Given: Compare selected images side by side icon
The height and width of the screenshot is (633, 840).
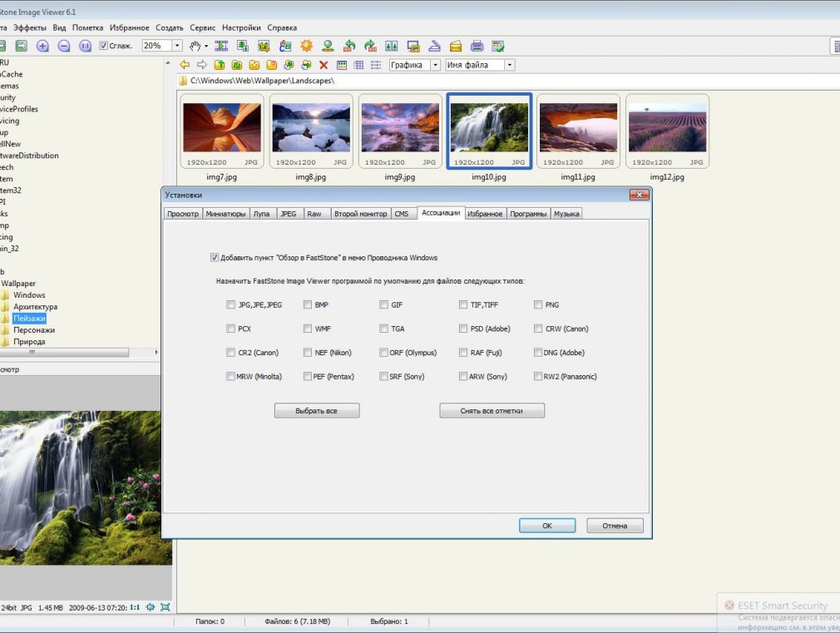Looking at the screenshot, I should click(x=392, y=46).
